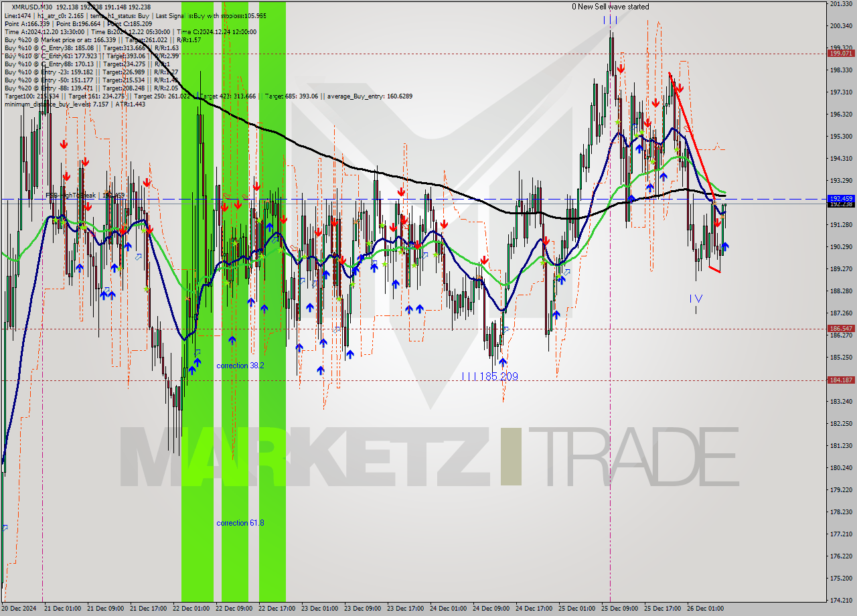Select 'Time A:2024.12.20 13:30:00' text

[44, 31]
